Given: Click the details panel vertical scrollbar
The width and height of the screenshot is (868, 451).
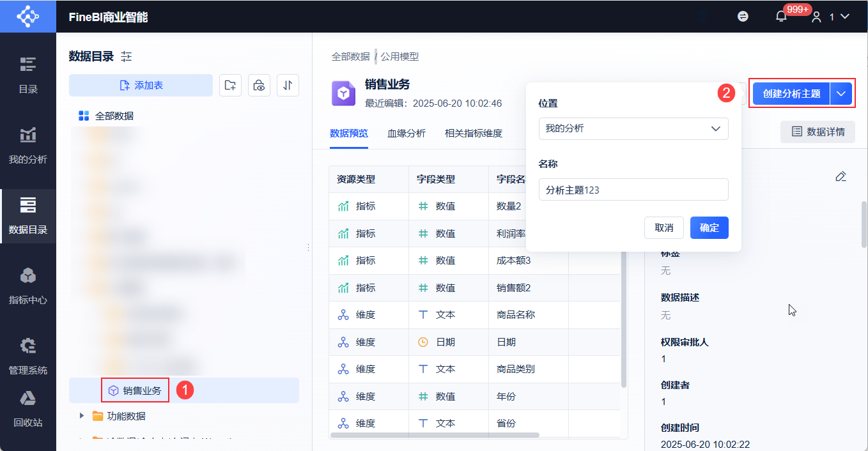Looking at the screenshot, I should pos(864,224).
